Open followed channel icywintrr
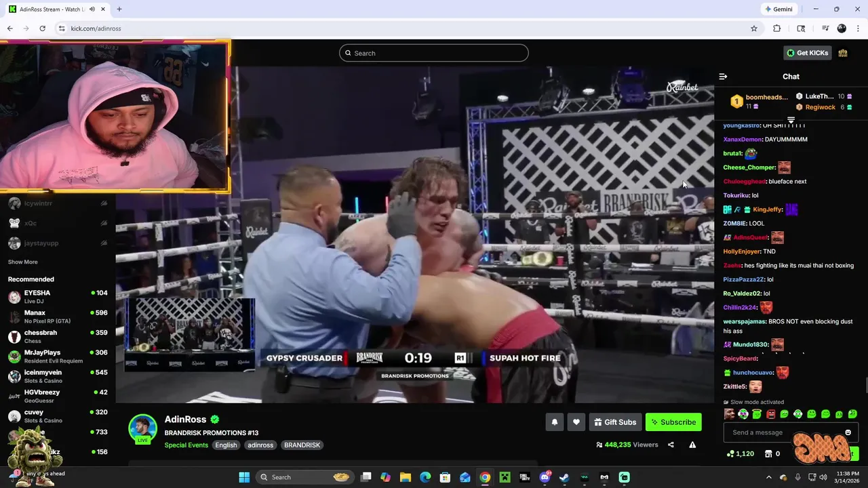This screenshot has height=488, width=868. click(58, 203)
